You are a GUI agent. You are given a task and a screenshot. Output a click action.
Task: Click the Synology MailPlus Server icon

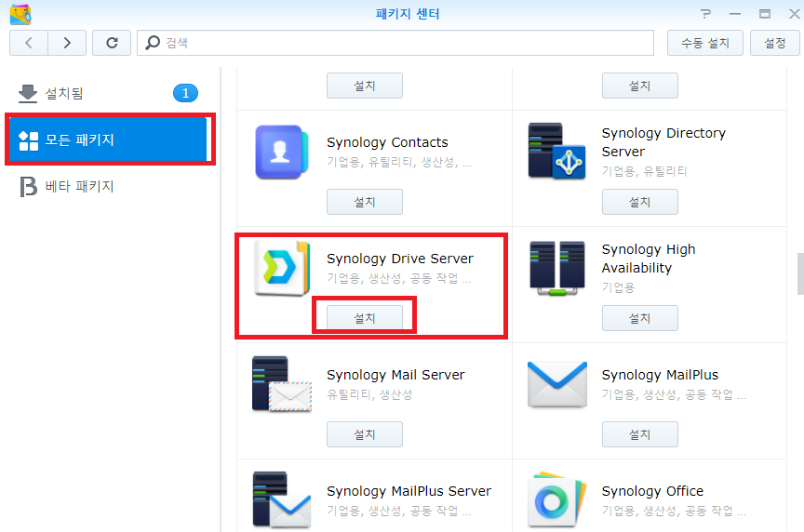pos(282,499)
